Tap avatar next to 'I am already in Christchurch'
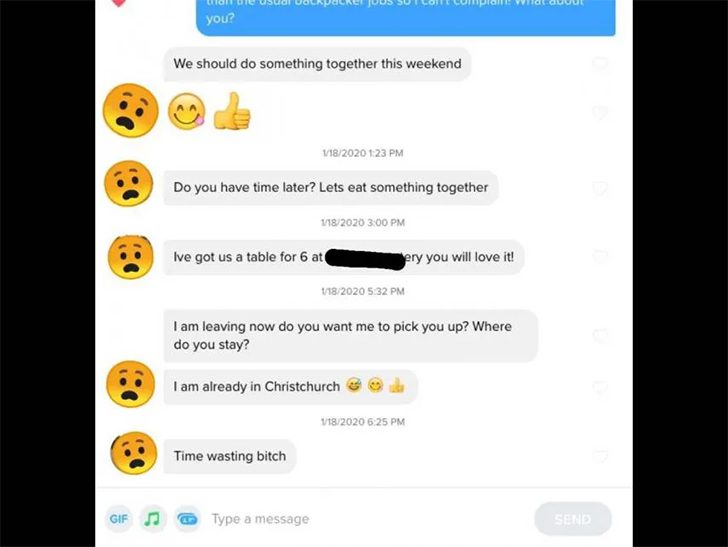Viewport: 728px width, 547px height. pos(130,384)
